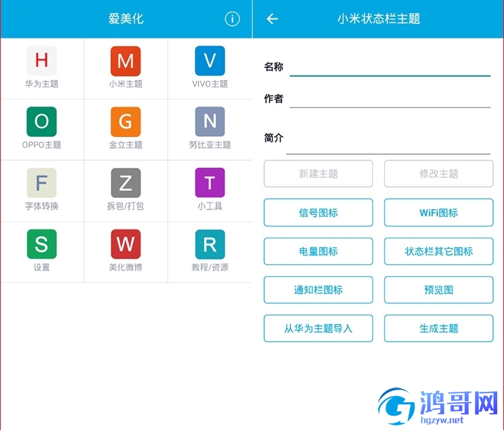
Task: Click the 金立主题 label text
Action: click(x=125, y=145)
